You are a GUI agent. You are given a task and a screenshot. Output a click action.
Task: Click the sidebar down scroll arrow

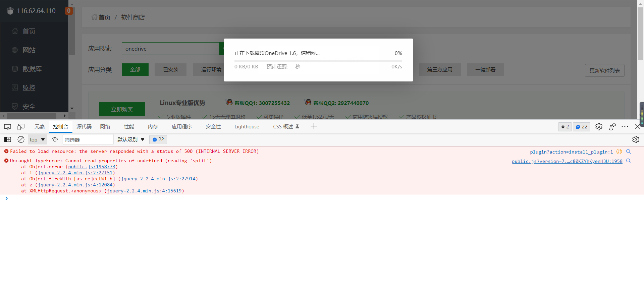point(72,109)
